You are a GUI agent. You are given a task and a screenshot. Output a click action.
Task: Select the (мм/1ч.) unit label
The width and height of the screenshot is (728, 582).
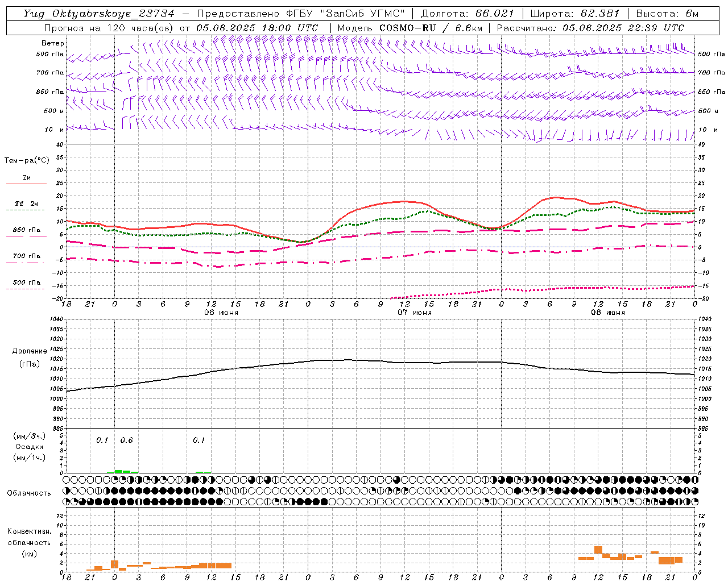(30, 458)
